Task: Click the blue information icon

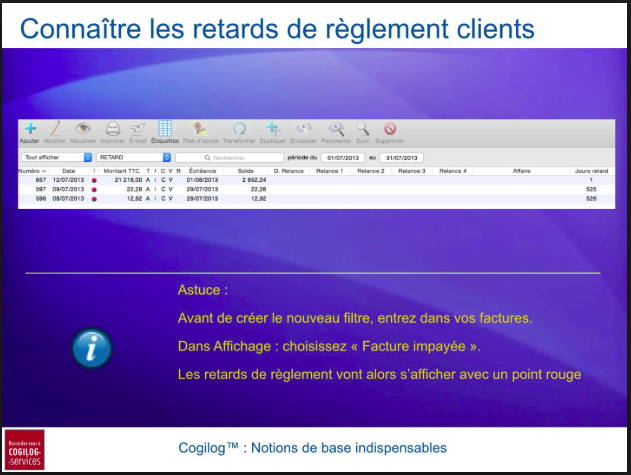Action: tap(92, 347)
